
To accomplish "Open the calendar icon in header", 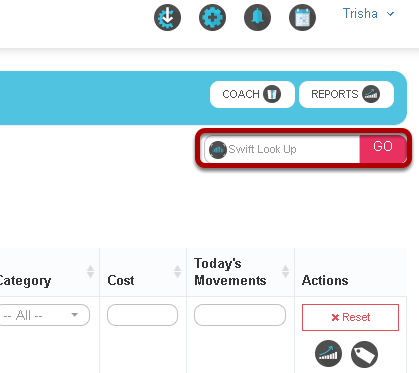I will [x=302, y=17].
